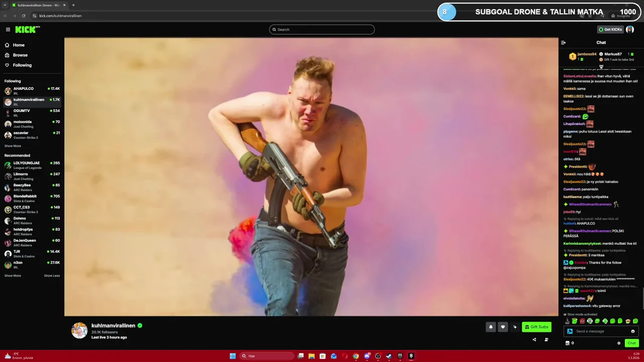Click Markus87 in the gift leaderboard

click(613, 54)
